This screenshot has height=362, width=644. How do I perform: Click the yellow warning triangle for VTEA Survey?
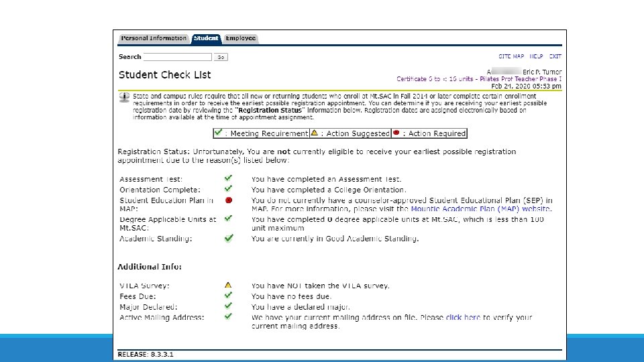pyautogui.click(x=228, y=285)
